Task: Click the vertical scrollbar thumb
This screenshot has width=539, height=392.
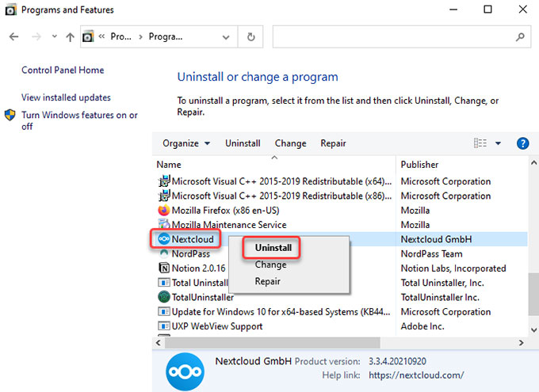Action: click(533, 294)
